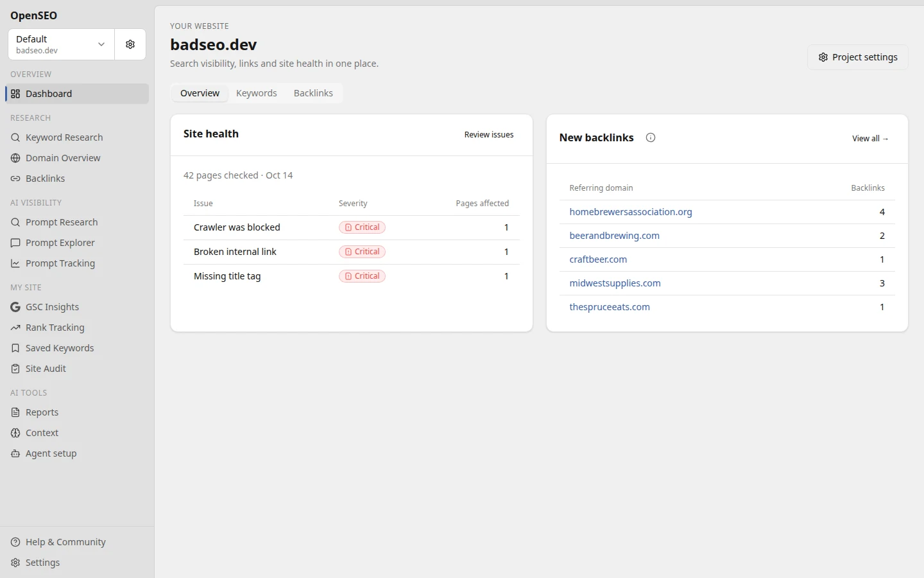This screenshot has width=924, height=578.
Task: Open Site Audit page
Action: click(x=77, y=369)
